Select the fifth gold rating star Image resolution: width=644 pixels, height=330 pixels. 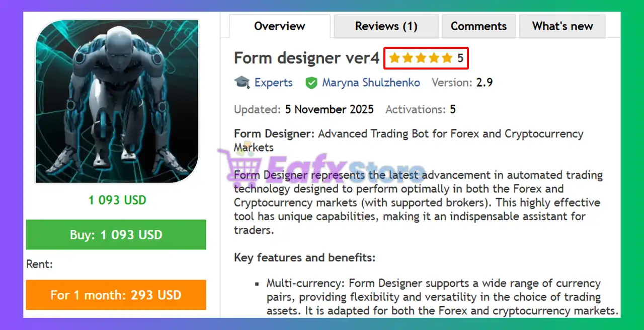pos(447,58)
